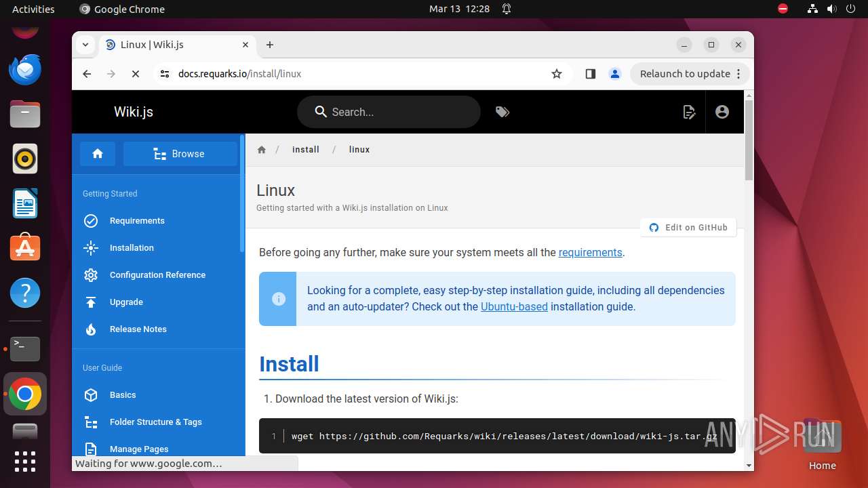The width and height of the screenshot is (868, 488).
Task: Toggle Chrome side panel icon
Action: click(x=590, y=74)
